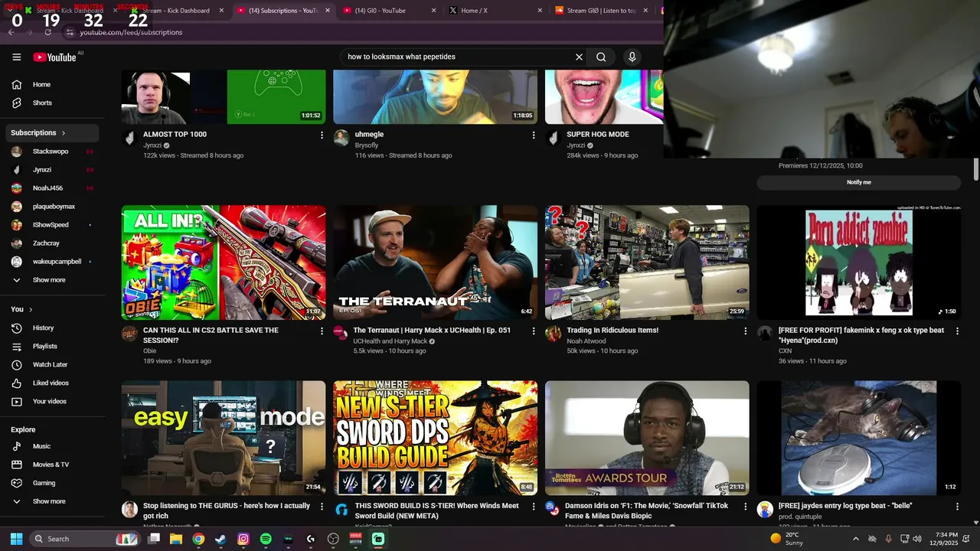Close the Home / X tab
The width and height of the screenshot is (980, 551).
point(540,11)
